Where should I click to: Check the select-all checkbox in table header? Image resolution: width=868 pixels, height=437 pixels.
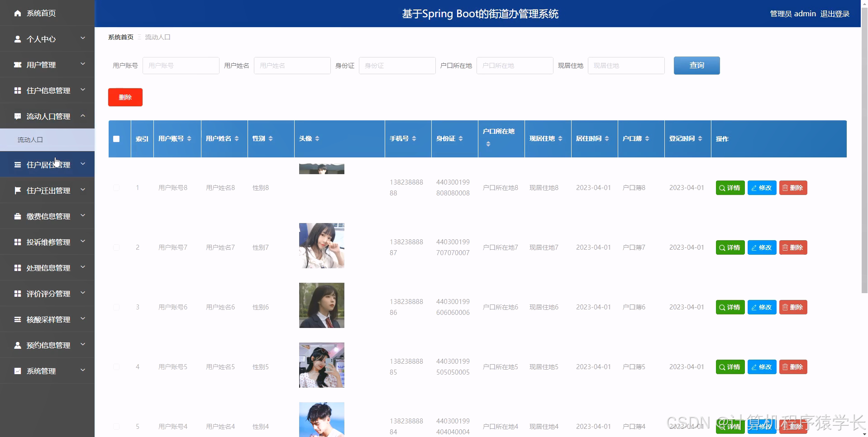point(116,139)
